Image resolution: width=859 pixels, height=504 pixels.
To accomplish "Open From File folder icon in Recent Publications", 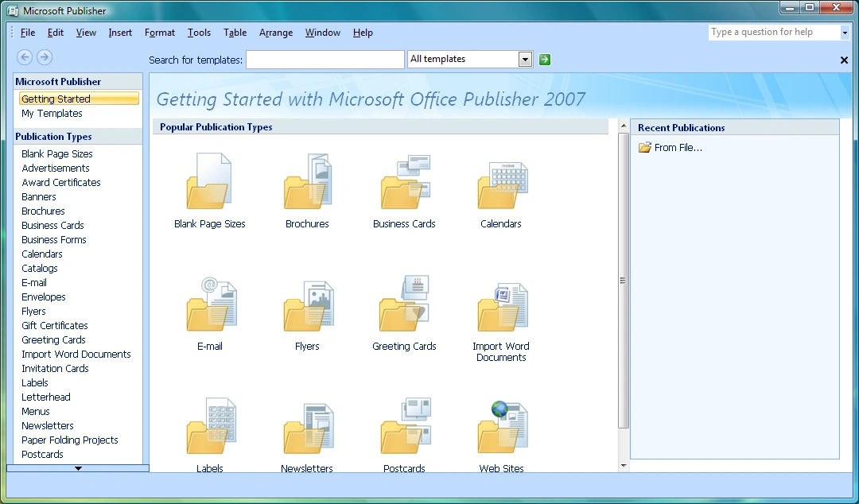I will point(645,147).
